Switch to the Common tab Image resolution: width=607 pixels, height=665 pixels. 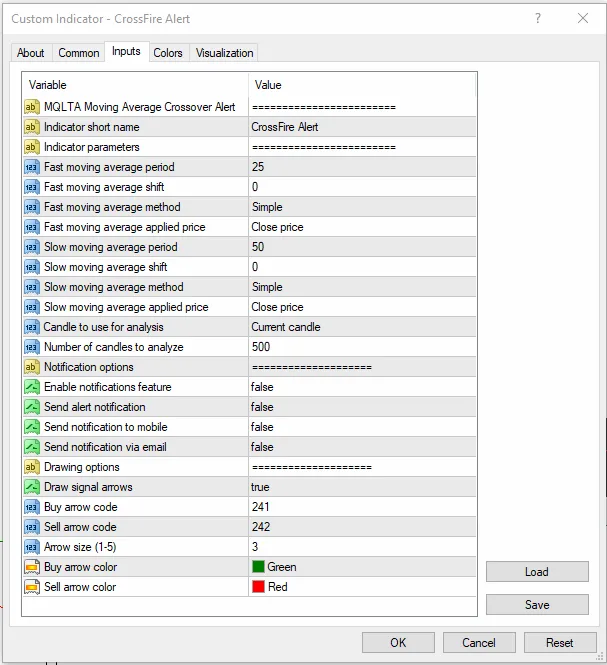79,53
